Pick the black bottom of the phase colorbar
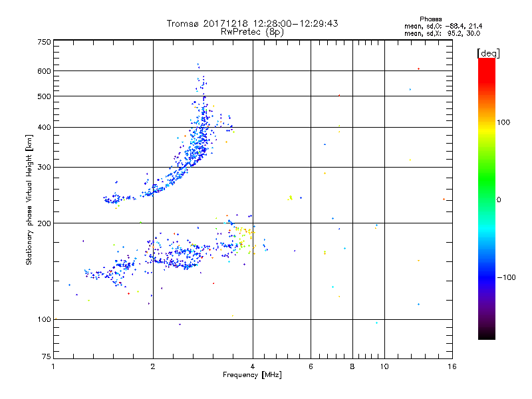 (487, 334)
